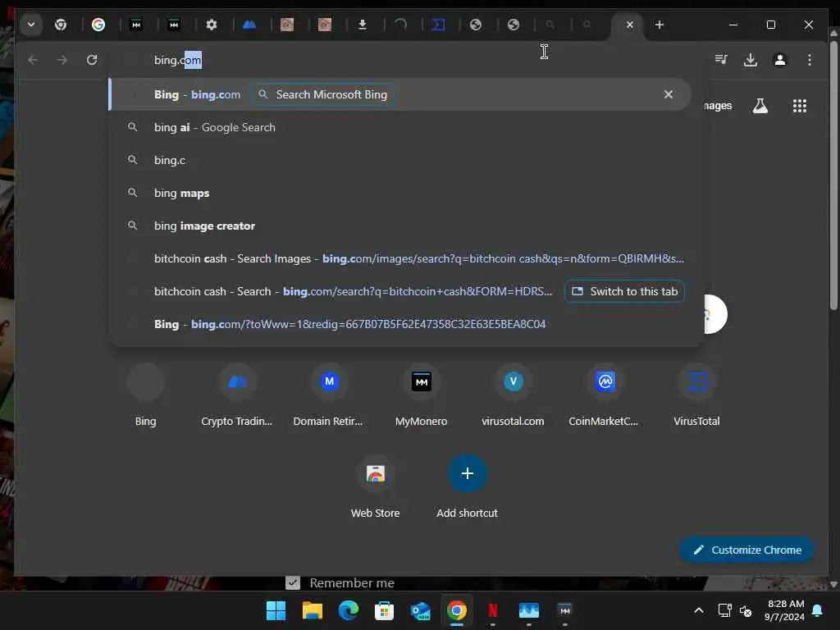Open Netflix from the taskbar
This screenshot has width=840, height=630.
(493, 610)
